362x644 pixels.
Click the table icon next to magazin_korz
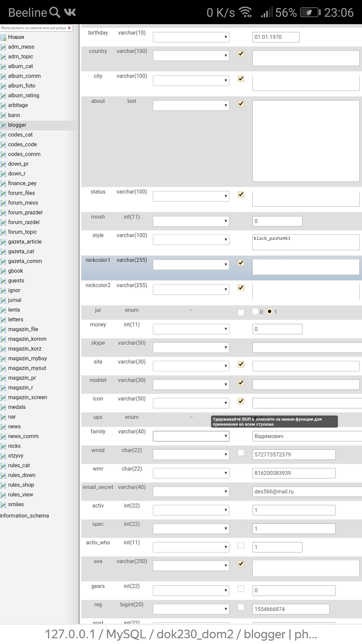(3, 349)
